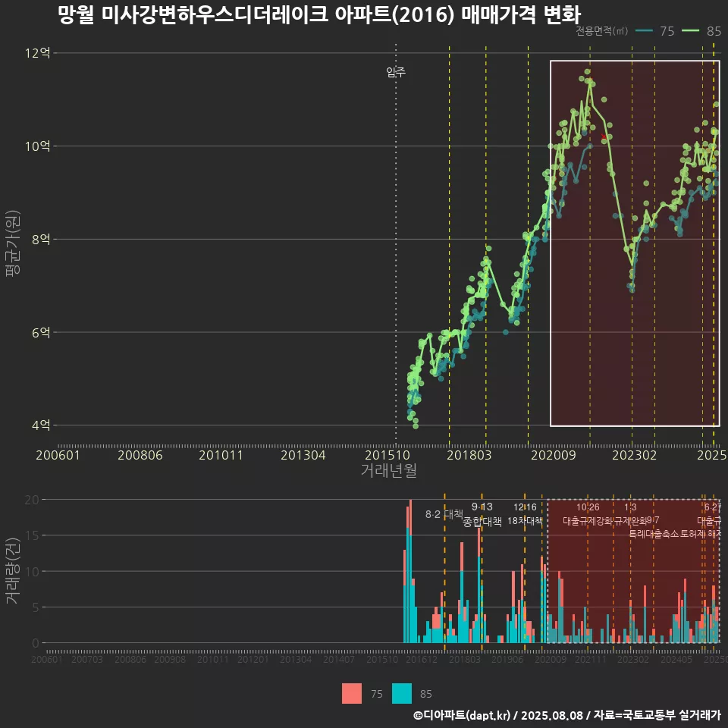
Task: Click the 평균가(원) axis title
Action: pyautogui.click(x=13, y=243)
